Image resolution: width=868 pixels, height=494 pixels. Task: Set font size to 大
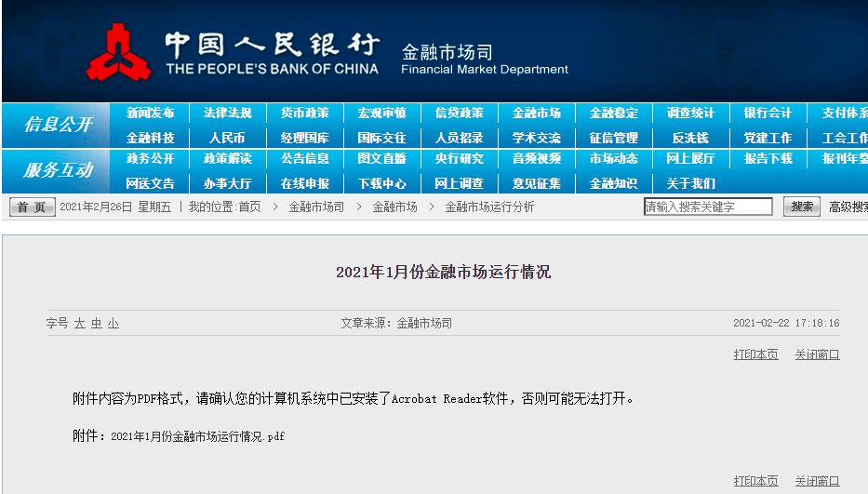[80, 324]
